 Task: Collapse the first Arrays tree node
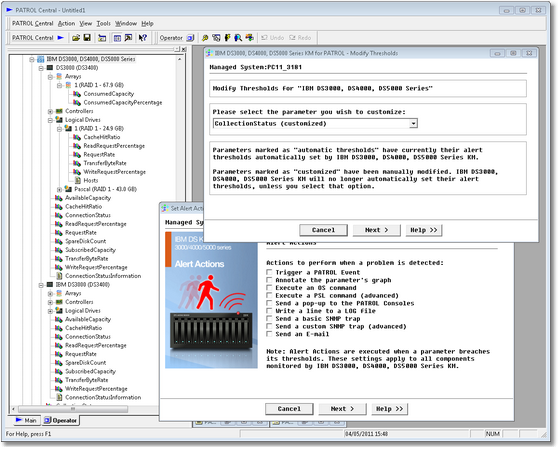tap(50, 77)
